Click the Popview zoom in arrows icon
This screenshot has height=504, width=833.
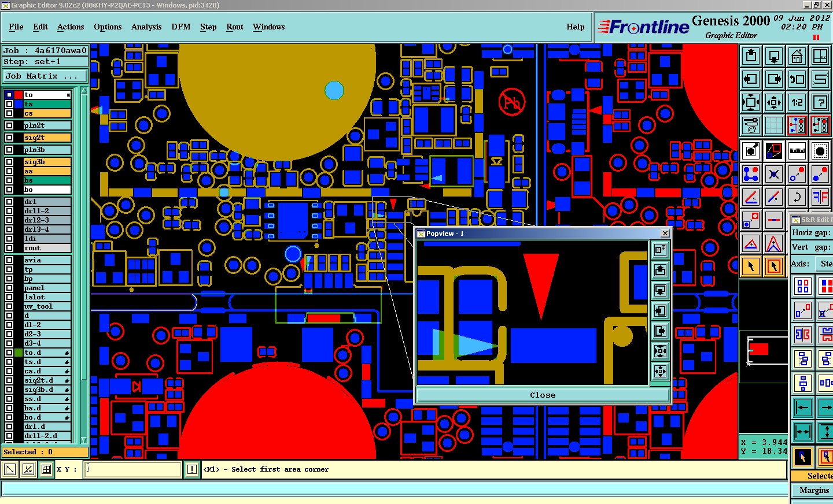point(660,351)
